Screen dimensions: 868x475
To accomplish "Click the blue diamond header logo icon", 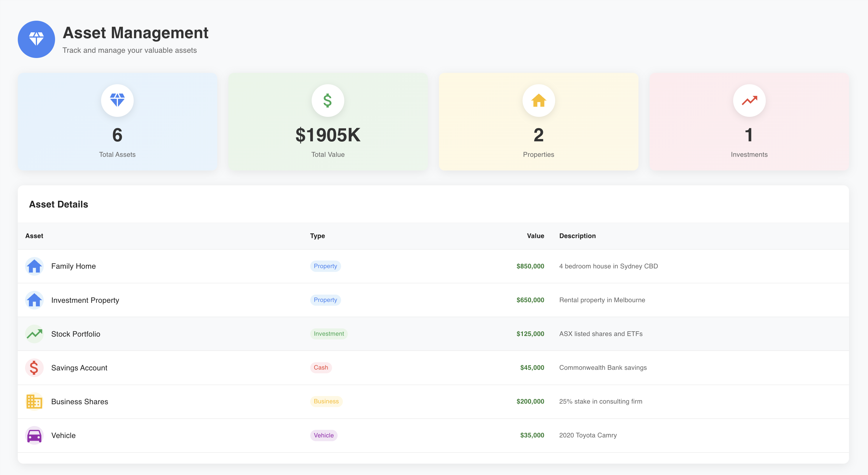I will [36, 39].
